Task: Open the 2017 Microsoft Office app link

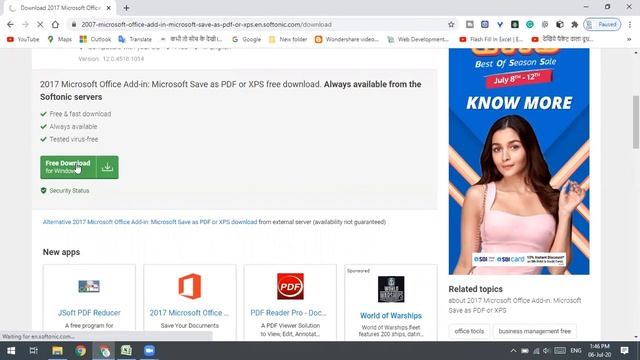Action: tap(189, 313)
